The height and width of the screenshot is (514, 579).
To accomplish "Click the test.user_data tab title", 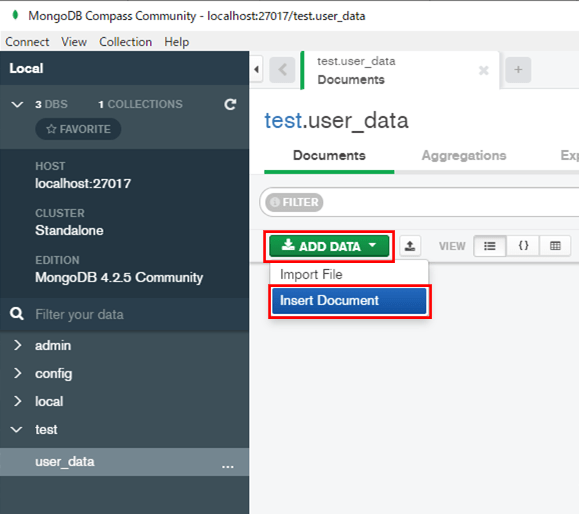I will coord(356,61).
